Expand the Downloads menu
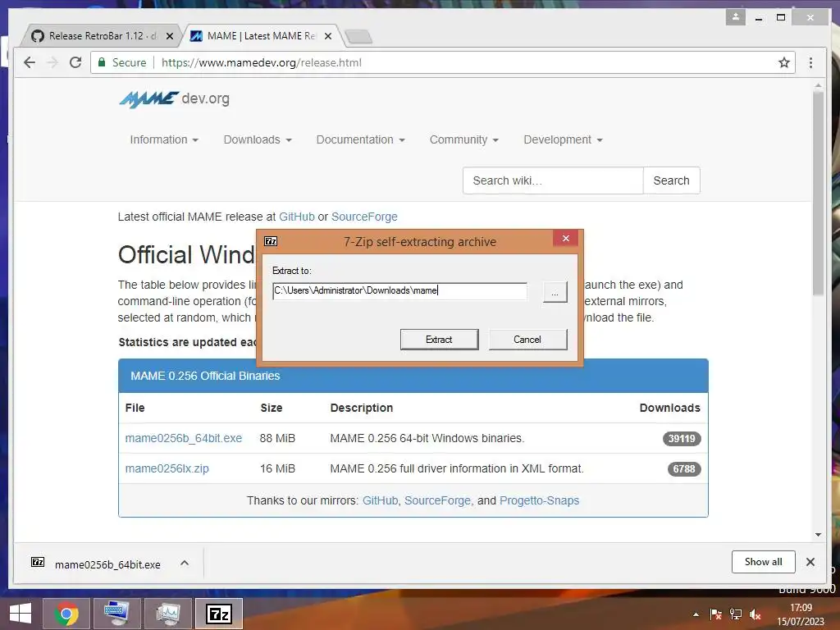Image resolution: width=840 pixels, height=630 pixels. pos(258,139)
